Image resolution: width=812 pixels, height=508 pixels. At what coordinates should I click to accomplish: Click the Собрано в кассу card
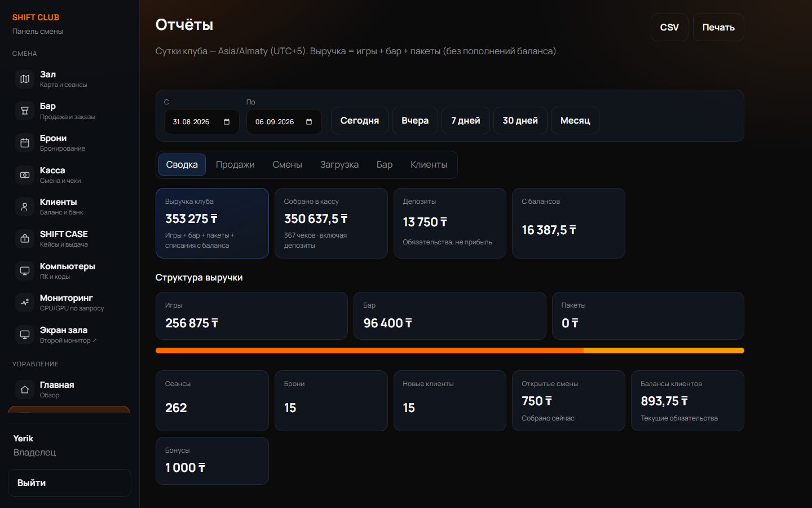pos(331,224)
